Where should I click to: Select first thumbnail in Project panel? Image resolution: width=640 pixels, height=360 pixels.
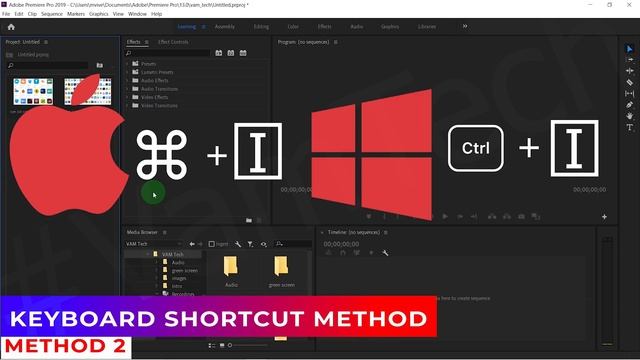pyautogui.click(x=33, y=91)
